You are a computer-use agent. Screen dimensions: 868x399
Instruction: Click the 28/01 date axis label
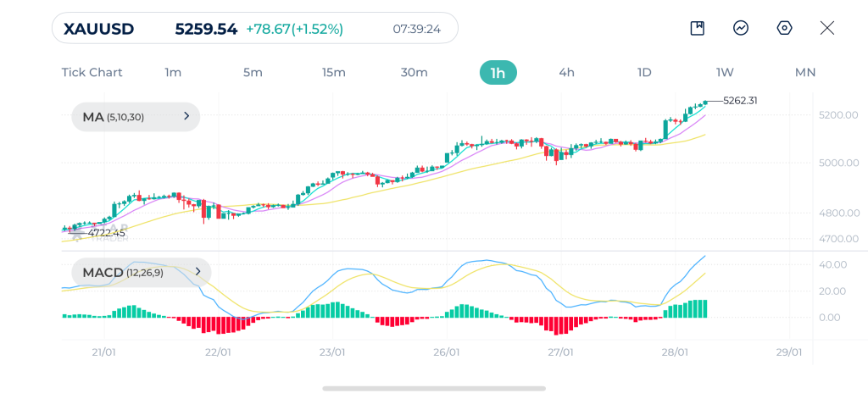coord(675,352)
